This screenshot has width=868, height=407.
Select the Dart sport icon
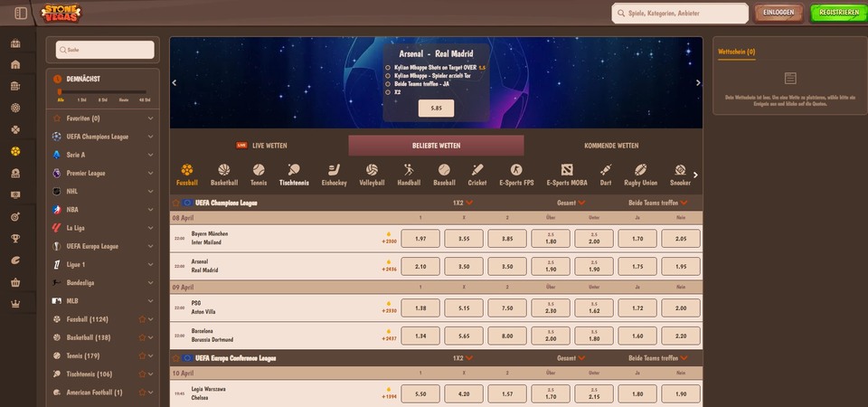tap(606, 170)
